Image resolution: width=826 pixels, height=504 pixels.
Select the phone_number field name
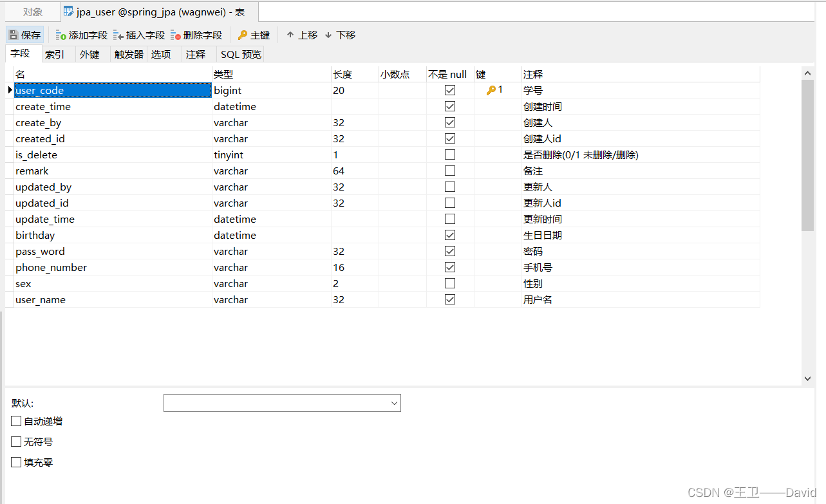tap(113, 267)
